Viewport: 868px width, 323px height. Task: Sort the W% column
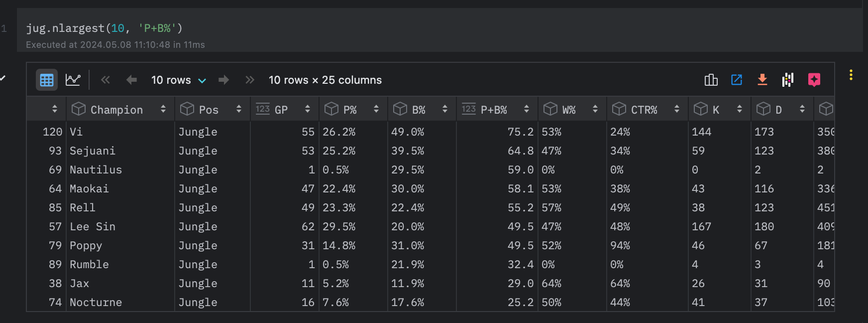point(595,109)
